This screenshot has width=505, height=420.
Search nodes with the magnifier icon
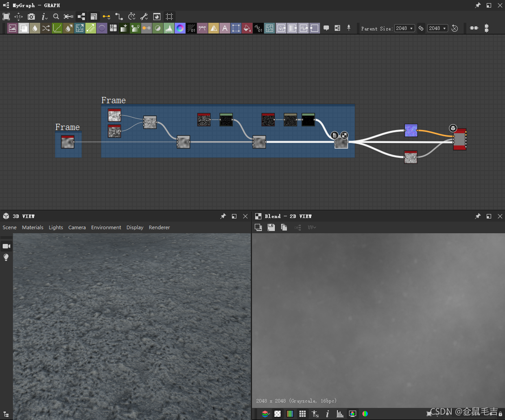coord(56,17)
